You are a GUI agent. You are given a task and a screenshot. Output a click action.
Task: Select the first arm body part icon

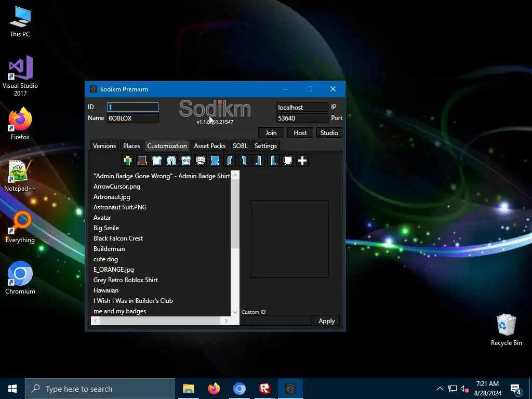(x=230, y=161)
